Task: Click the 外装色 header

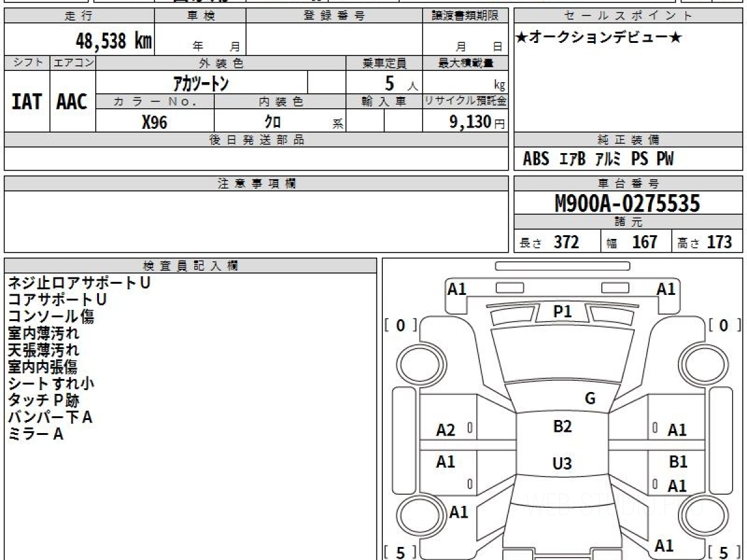Action: point(221,63)
